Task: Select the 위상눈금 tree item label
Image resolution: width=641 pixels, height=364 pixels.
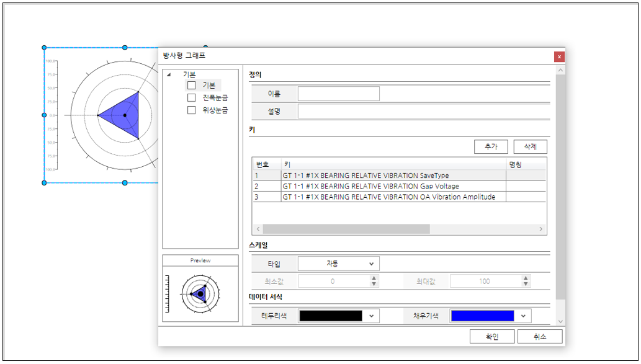Action: tap(215, 110)
